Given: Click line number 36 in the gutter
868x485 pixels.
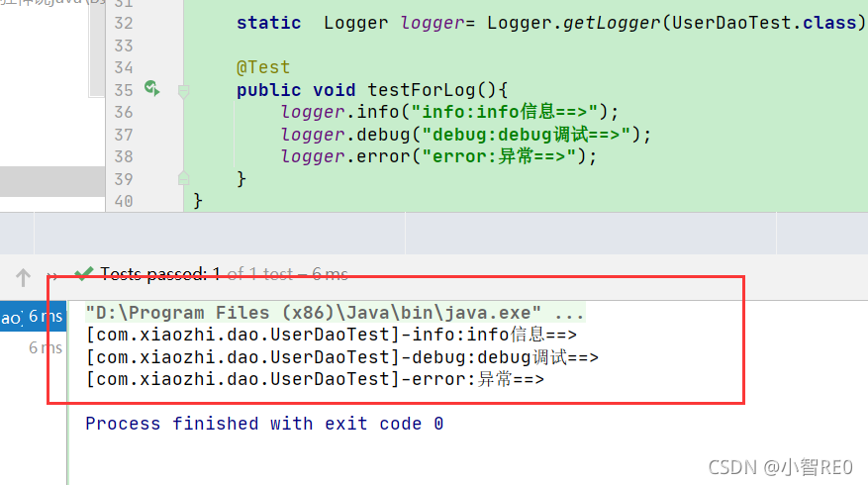Looking at the screenshot, I should (124, 113).
